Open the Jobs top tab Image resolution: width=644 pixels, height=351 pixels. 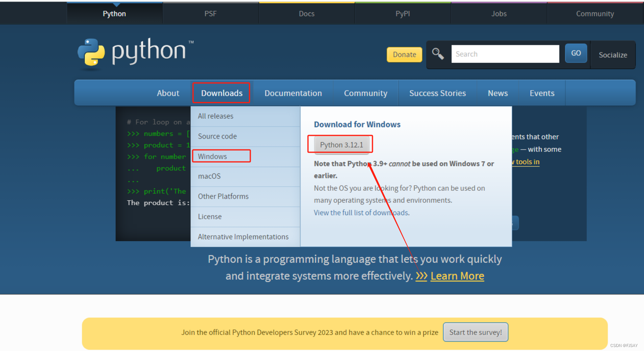pos(499,14)
